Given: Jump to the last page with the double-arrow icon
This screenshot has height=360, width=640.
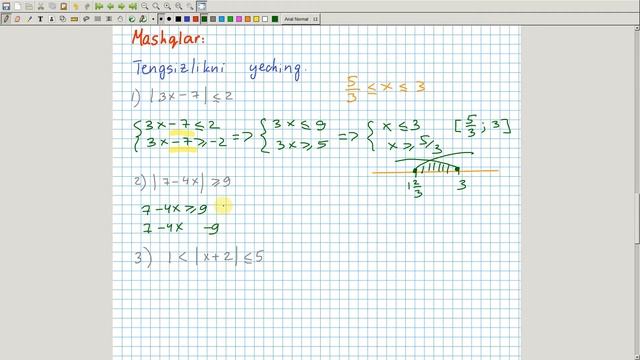Looking at the screenshot, I should (133, 7).
